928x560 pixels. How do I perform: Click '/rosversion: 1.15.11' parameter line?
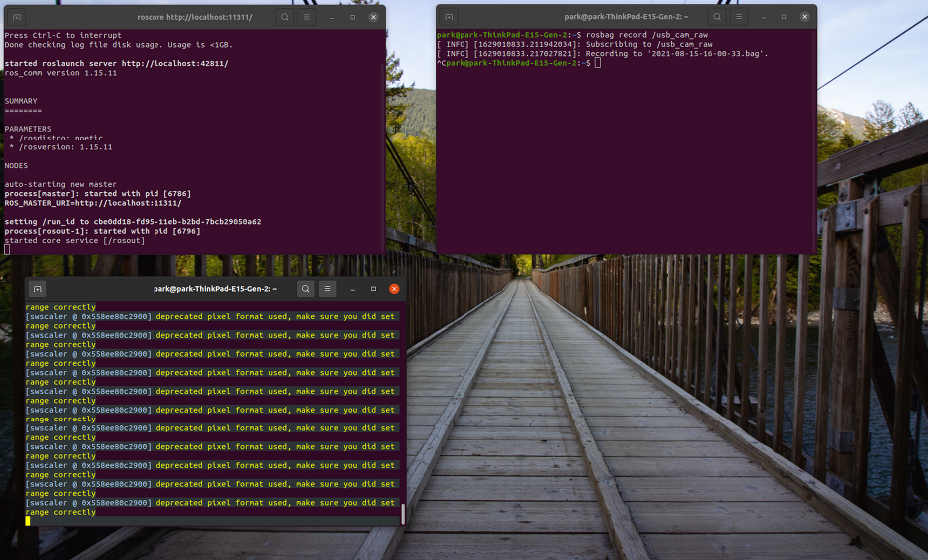click(61, 147)
